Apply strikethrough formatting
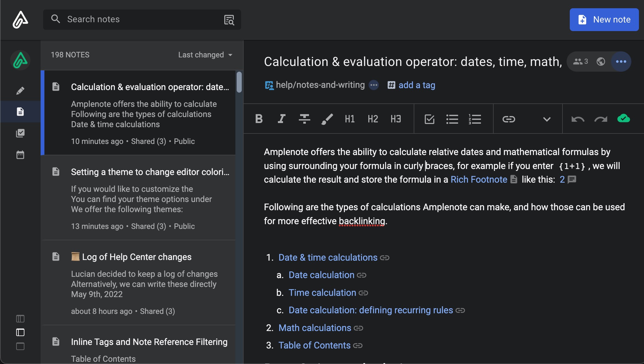Image resolution: width=644 pixels, height=364 pixels. coord(304,119)
